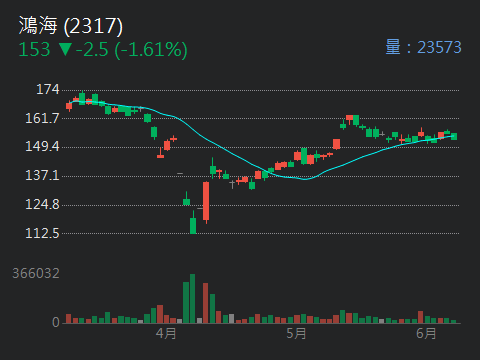Click the 112.5 price axis label
Image resolution: width=480 pixels, height=360 pixels.
tap(42, 233)
